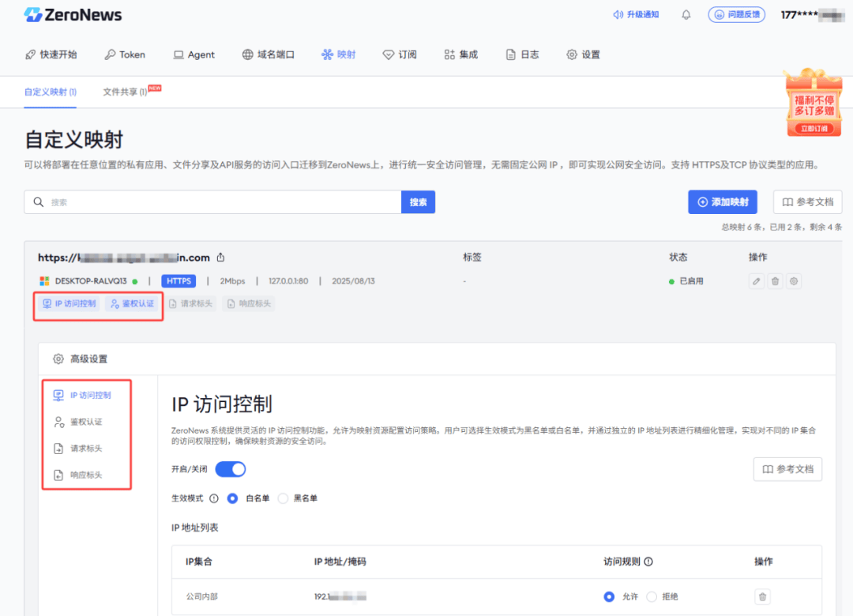Click the 问题反馈 feedback button
This screenshot has height=616, width=853.
[x=736, y=15]
